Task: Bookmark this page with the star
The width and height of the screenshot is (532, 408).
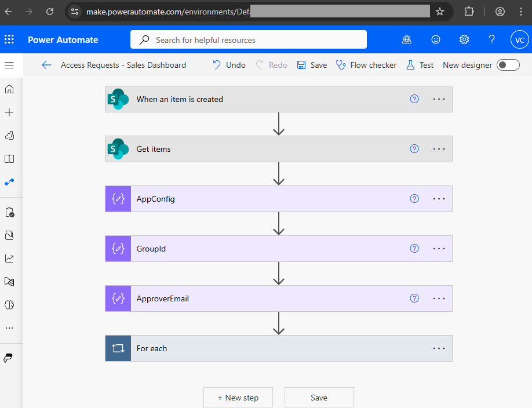Action: coord(440,12)
